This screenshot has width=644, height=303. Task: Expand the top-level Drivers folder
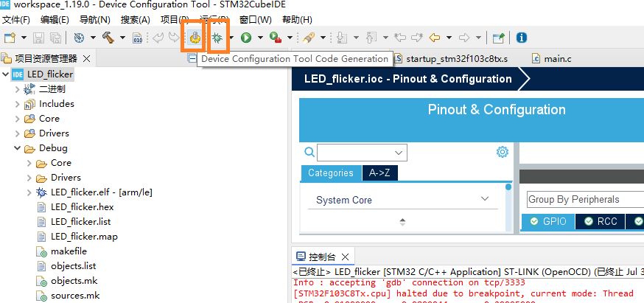tap(17, 133)
